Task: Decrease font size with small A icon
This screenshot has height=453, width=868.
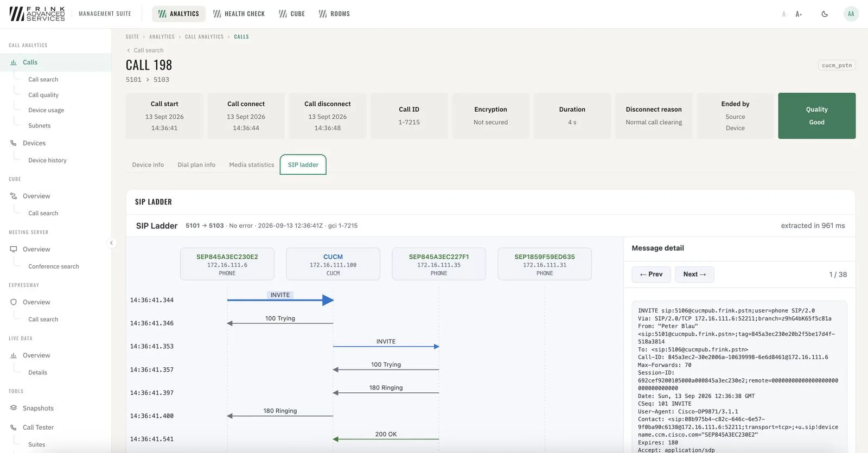Action: [x=784, y=14]
